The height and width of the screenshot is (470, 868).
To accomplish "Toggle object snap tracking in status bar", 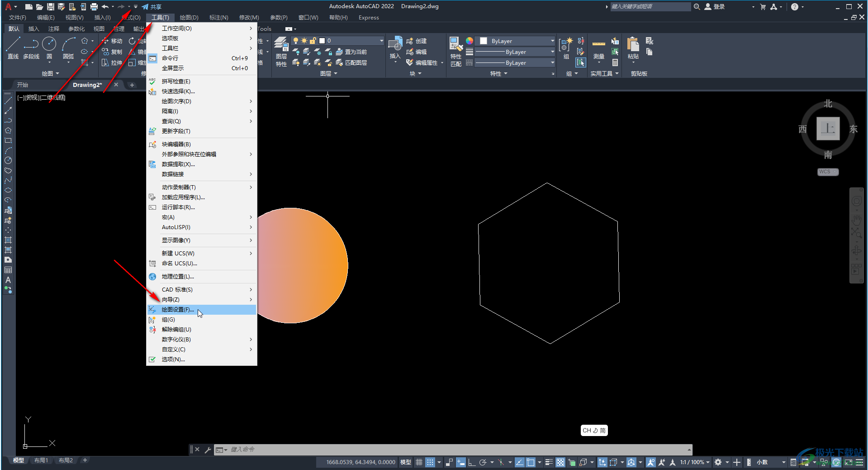I will coord(520,462).
